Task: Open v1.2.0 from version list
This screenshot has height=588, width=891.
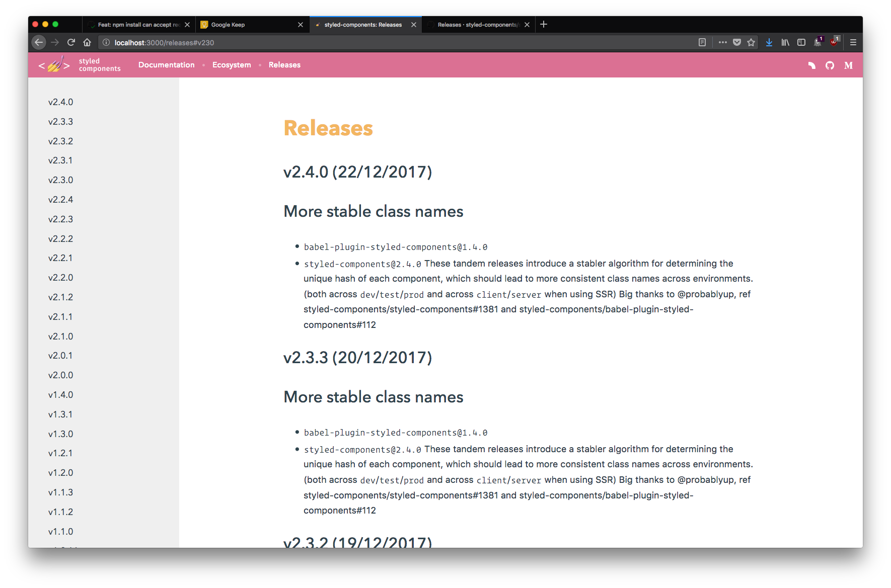Action: 60,473
